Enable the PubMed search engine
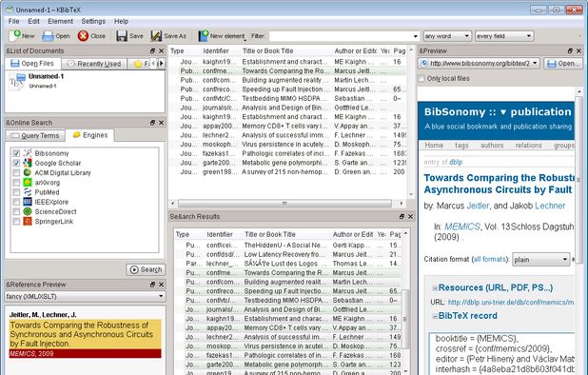 16,192
